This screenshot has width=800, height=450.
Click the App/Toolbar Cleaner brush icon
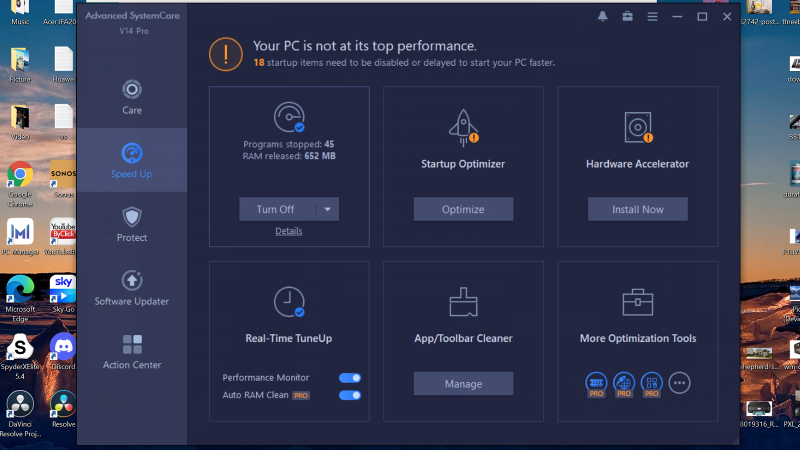[463, 302]
